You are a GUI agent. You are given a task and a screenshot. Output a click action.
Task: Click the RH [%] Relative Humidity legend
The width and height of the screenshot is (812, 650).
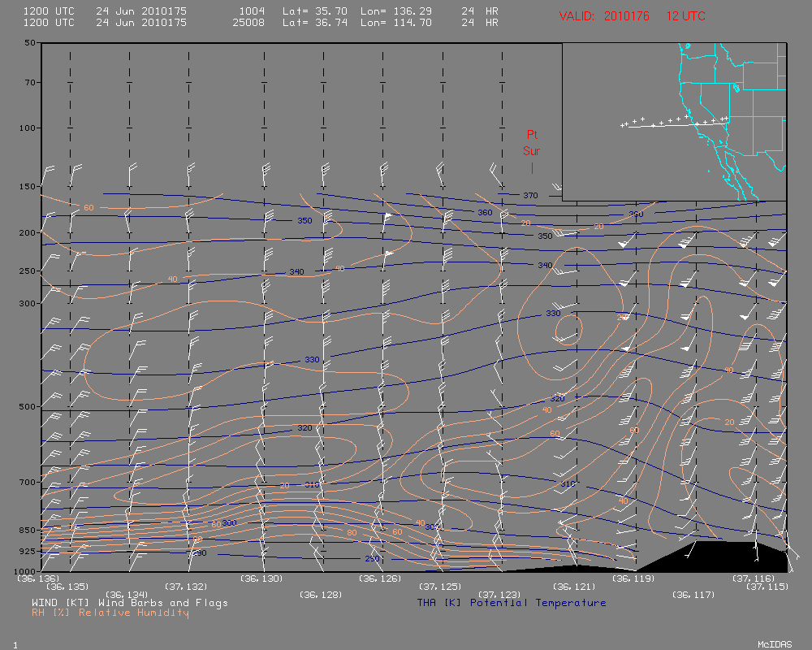(x=110, y=613)
